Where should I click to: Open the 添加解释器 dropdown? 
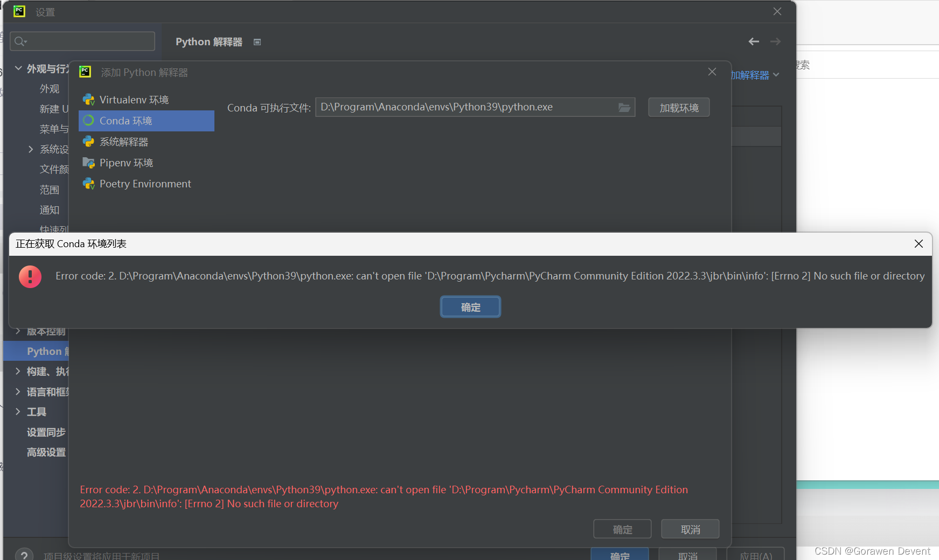(755, 75)
